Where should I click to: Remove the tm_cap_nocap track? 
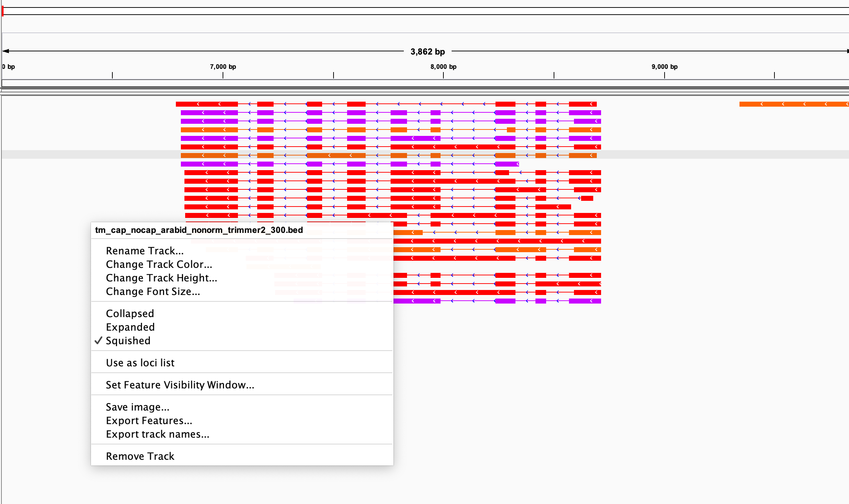(140, 456)
